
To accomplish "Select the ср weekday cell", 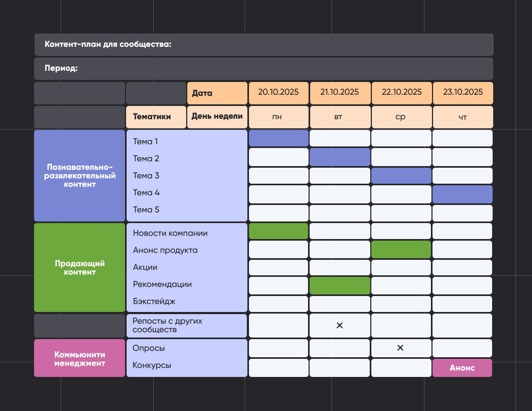I will [401, 117].
